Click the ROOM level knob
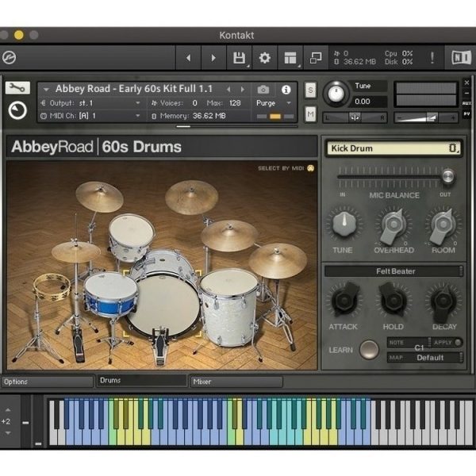This screenshot has width=476, height=476. pyautogui.click(x=443, y=225)
